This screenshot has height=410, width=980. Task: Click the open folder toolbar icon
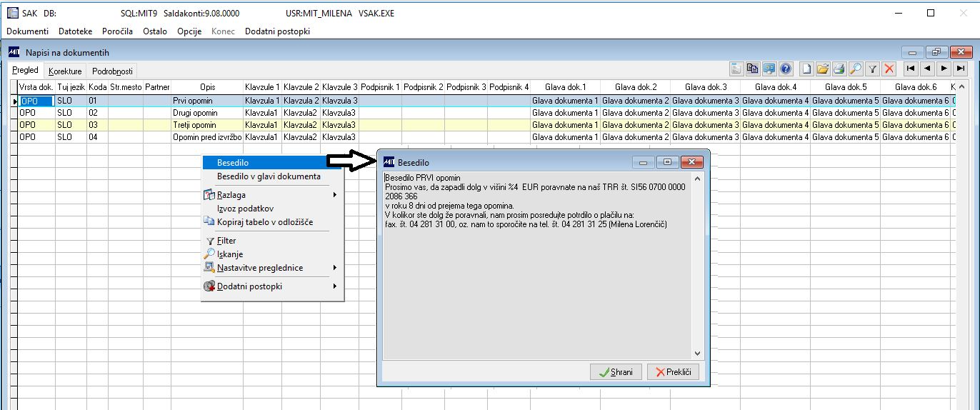pyautogui.click(x=823, y=69)
